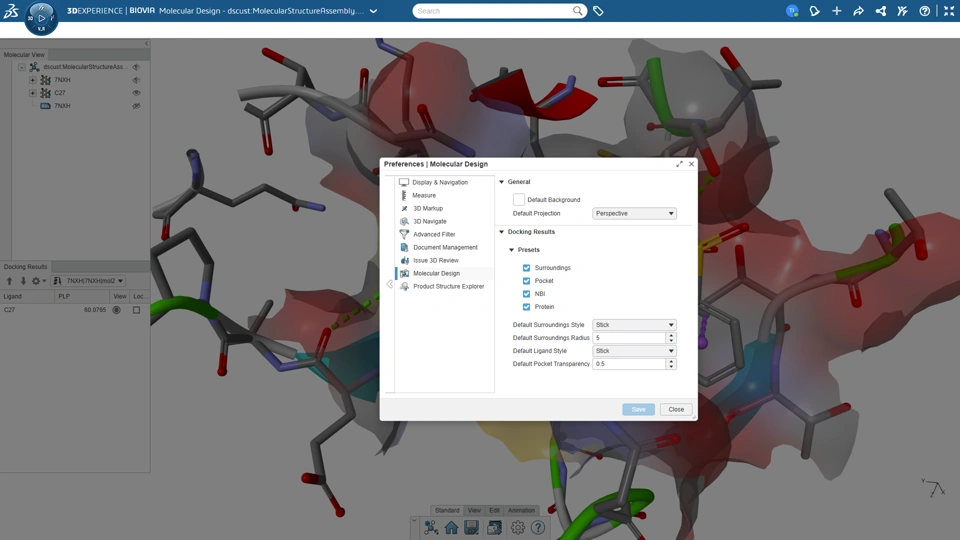This screenshot has width=960, height=540.
Task: Collapse the General section
Action: pyautogui.click(x=501, y=182)
